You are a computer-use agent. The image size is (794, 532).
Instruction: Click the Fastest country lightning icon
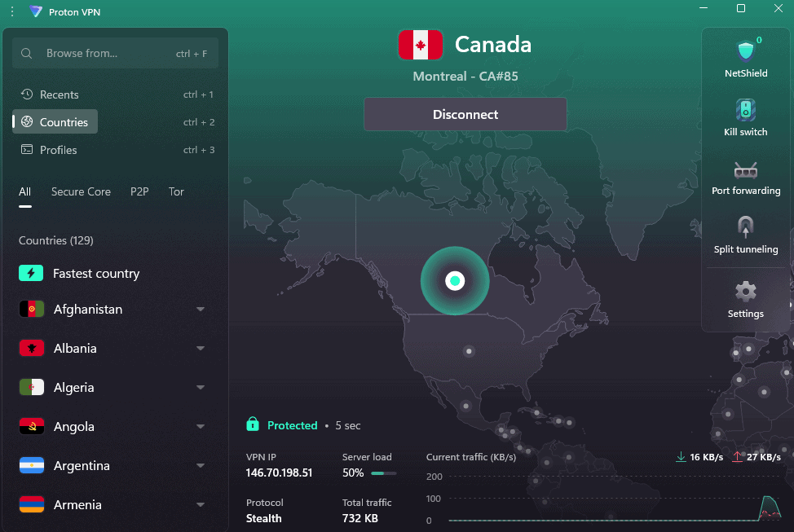point(31,274)
